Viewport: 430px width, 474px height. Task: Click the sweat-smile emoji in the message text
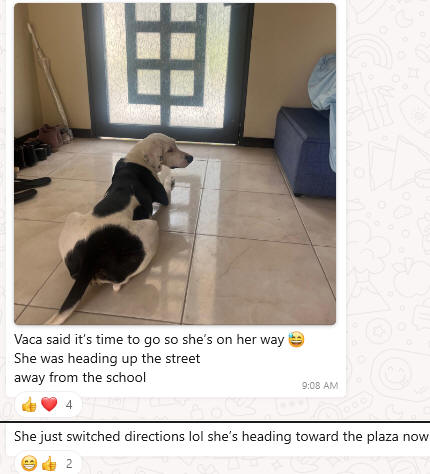click(x=296, y=340)
